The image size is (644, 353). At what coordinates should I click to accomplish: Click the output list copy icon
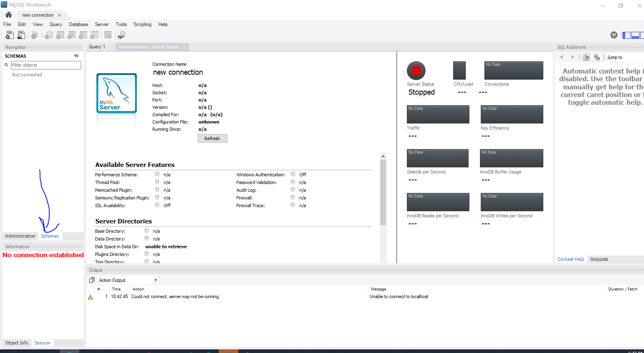92,280
